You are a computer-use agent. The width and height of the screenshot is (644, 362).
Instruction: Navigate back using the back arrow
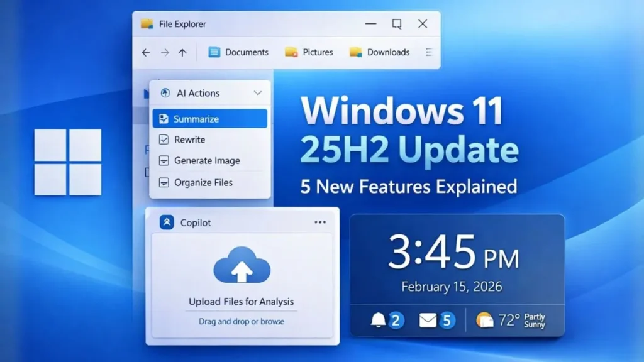145,53
